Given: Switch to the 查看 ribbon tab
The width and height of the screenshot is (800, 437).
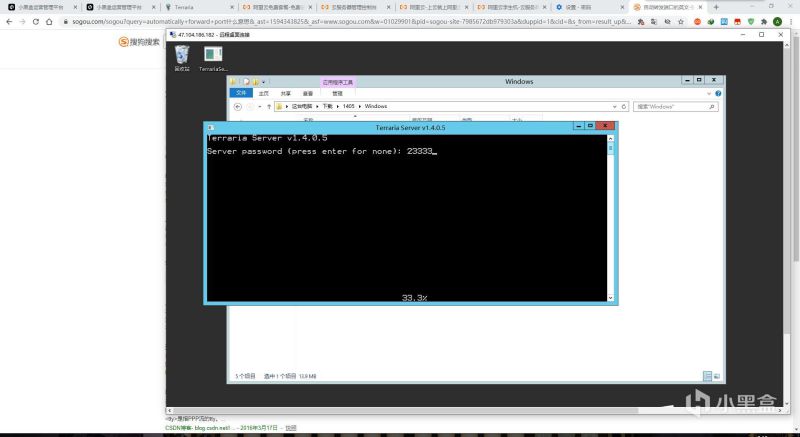Looking at the screenshot, I should 308,94.
